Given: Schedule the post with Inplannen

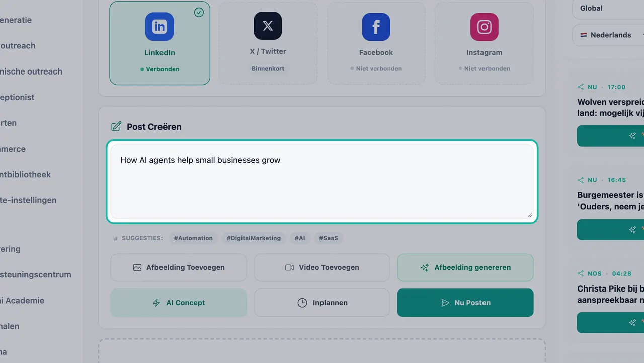Looking at the screenshot, I should click(322, 303).
